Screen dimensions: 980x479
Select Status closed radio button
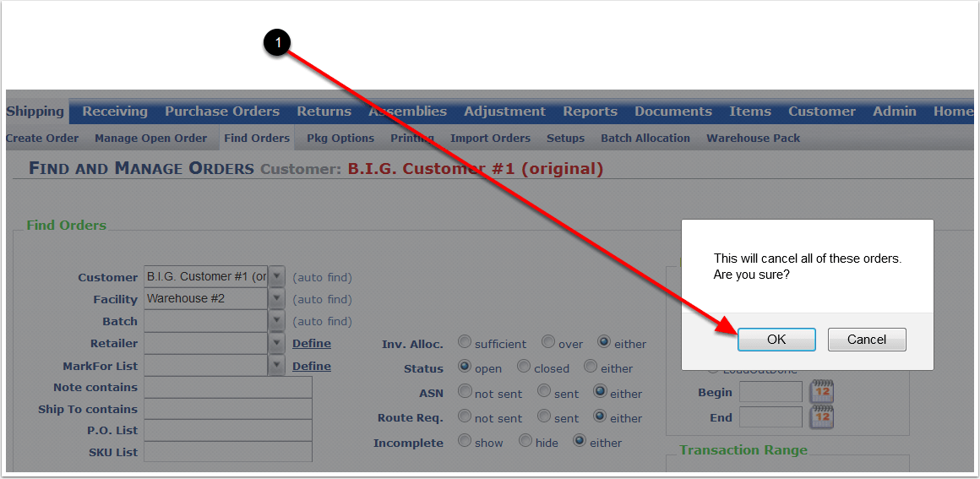(524, 367)
